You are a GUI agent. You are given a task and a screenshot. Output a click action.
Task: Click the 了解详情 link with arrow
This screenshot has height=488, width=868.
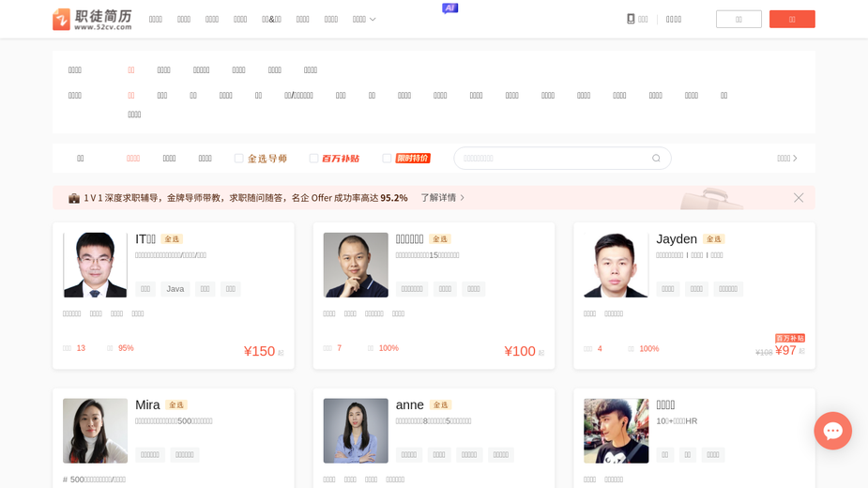click(x=442, y=198)
